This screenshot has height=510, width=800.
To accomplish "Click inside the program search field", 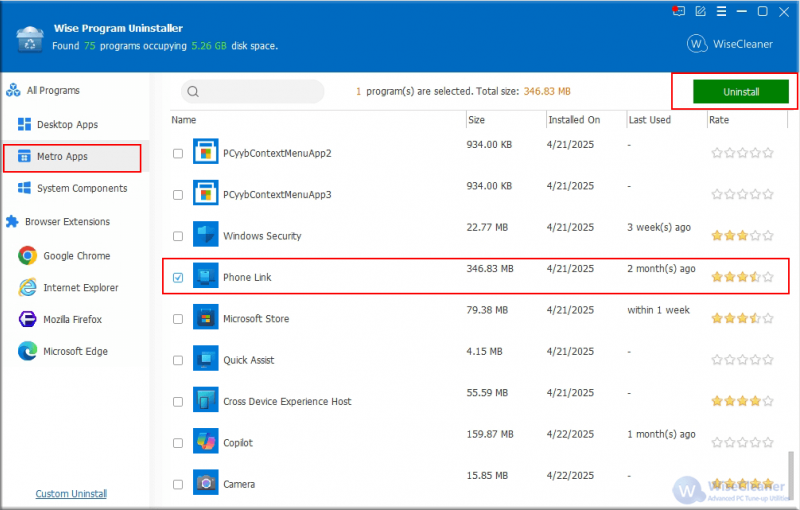I will pos(253,92).
